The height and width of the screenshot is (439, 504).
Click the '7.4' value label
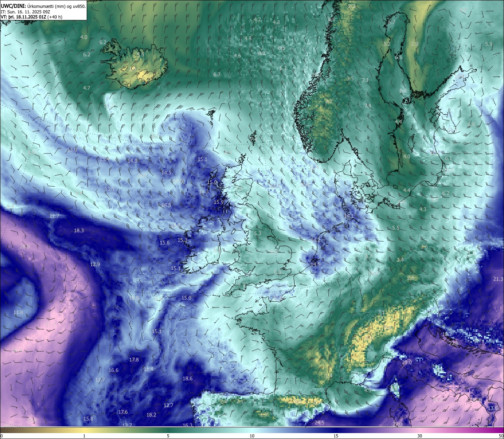coord(368,106)
